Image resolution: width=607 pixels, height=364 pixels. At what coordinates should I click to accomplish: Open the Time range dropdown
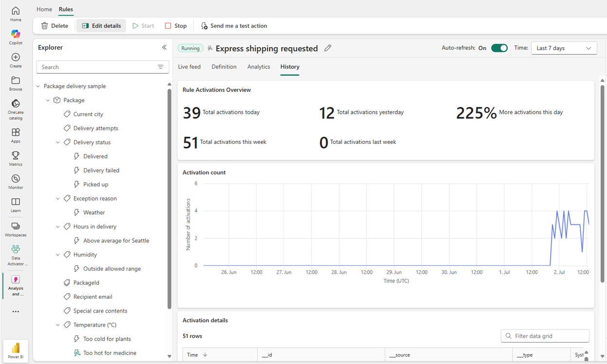point(564,48)
